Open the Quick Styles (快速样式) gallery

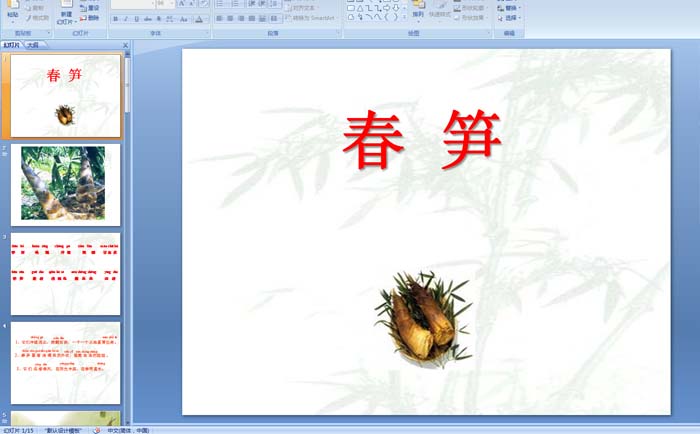(x=440, y=12)
